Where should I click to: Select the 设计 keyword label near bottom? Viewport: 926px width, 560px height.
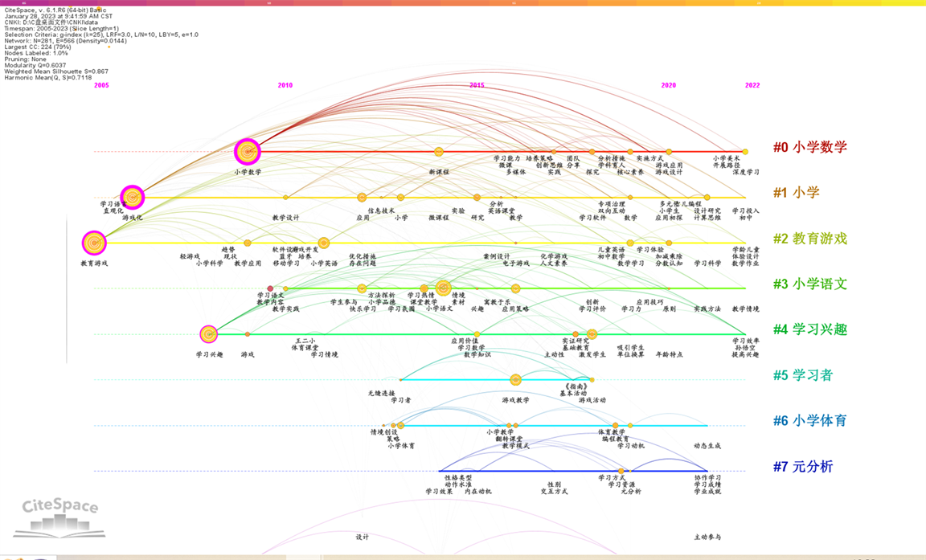(x=363, y=537)
